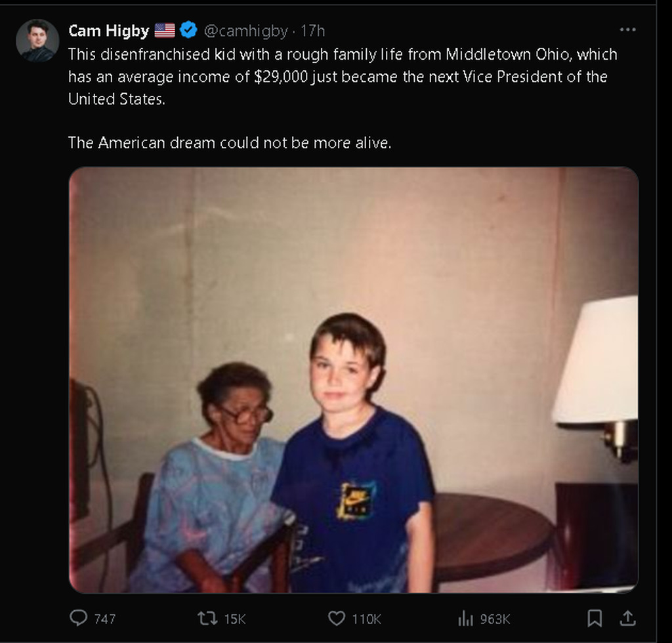The image size is (672, 643).
Task: Click the 110K likes count
Action: click(366, 619)
